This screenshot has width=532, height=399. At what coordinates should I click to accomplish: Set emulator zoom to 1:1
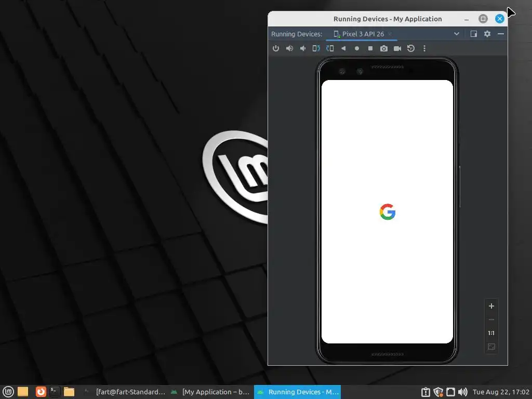[x=491, y=333]
